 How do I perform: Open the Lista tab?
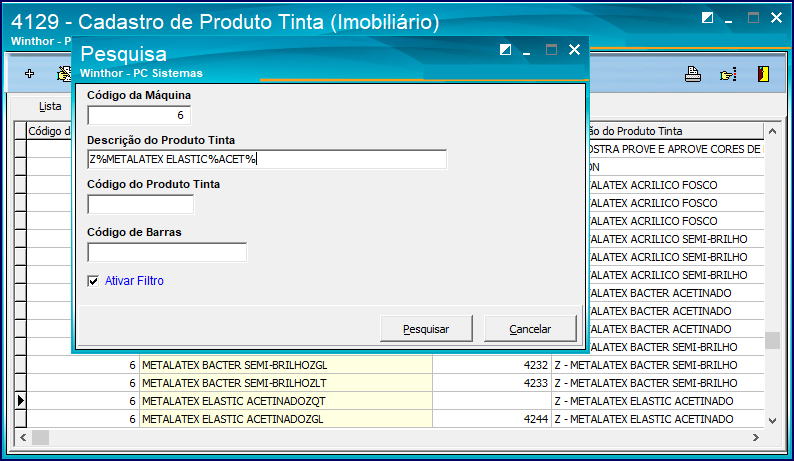(50, 106)
